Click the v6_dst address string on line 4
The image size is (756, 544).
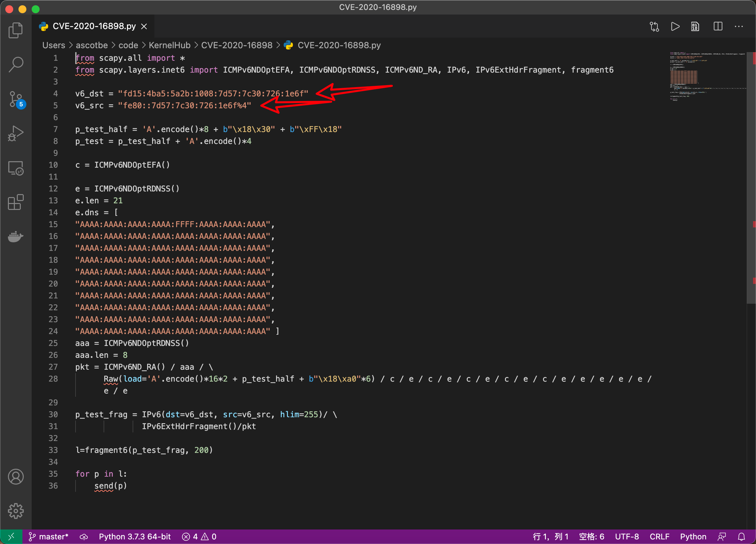pyautogui.click(x=213, y=94)
